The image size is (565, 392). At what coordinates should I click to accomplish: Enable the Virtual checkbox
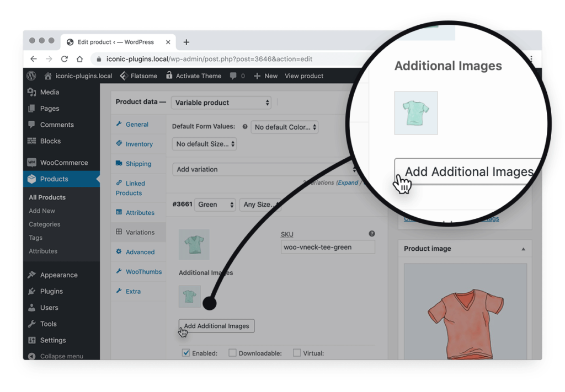tap(296, 353)
